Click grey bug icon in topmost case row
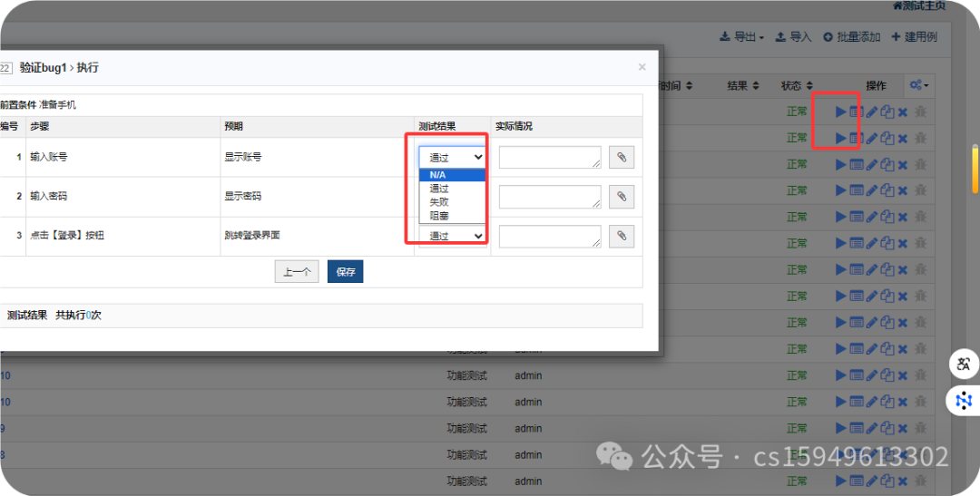The image size is (980, 496). coord(920,112)
